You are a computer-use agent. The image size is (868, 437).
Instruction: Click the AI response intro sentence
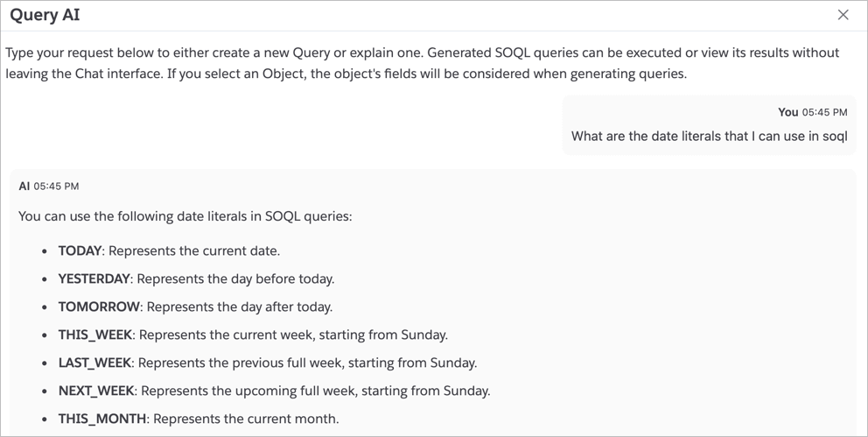(x=185, y=215)
